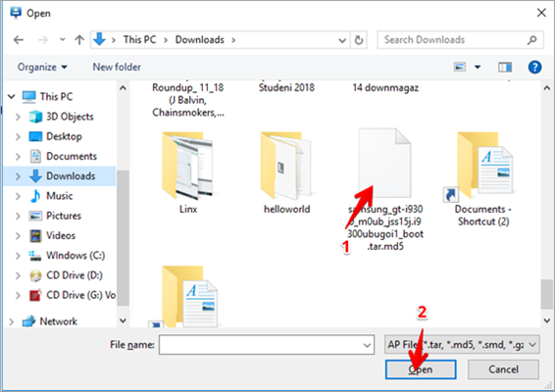Click the search magnifier icon
The image size is (555, 392).
pos(532,40)
